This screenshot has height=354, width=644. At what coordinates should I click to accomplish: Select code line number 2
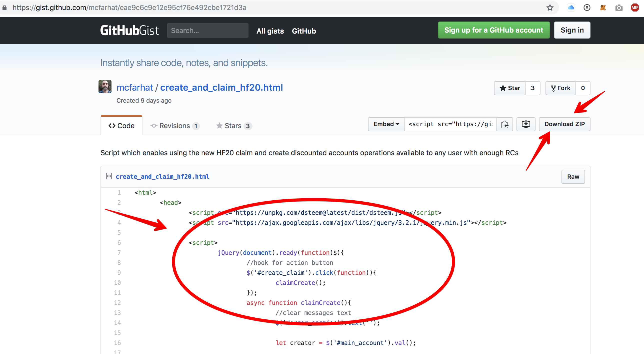pos(119,203)
